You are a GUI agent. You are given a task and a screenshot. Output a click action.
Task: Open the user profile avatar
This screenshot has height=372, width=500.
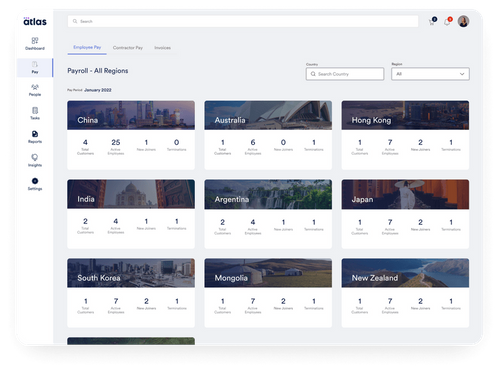click(463, 21)
